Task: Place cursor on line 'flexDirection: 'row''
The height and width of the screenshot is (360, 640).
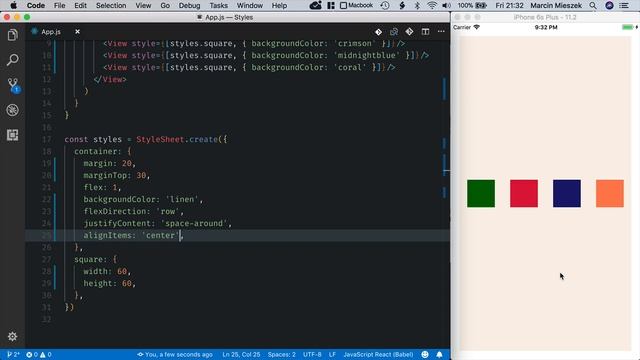Action: pos(133,211)
